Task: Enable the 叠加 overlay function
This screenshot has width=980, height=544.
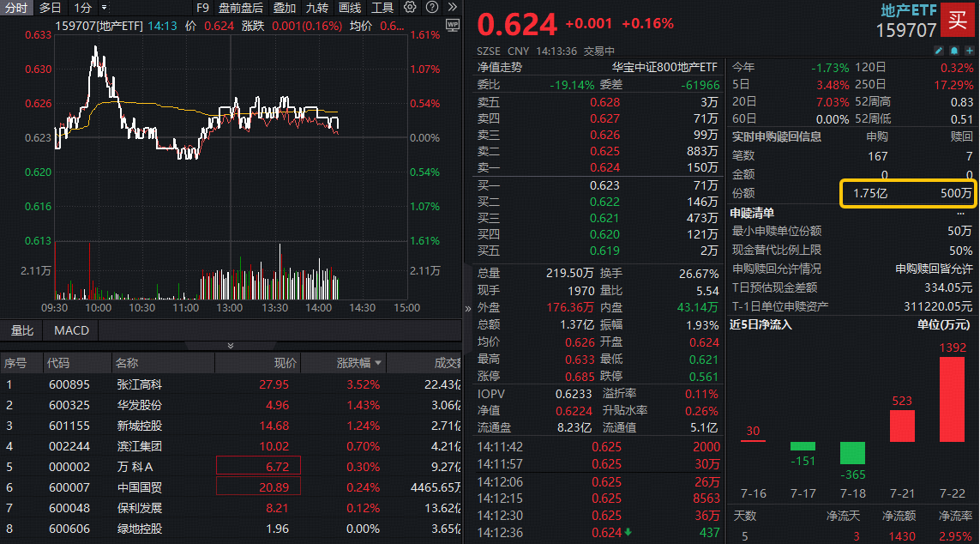Action: coord(286,7)
